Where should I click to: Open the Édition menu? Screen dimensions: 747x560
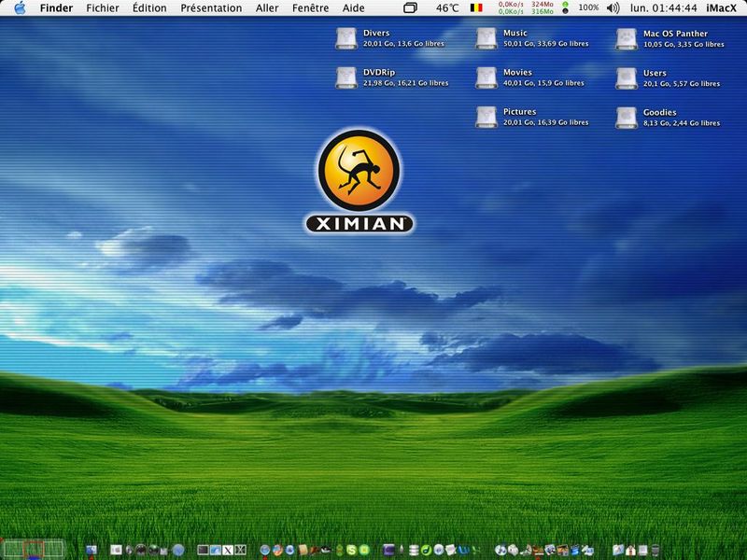click(x=149, y=8)
